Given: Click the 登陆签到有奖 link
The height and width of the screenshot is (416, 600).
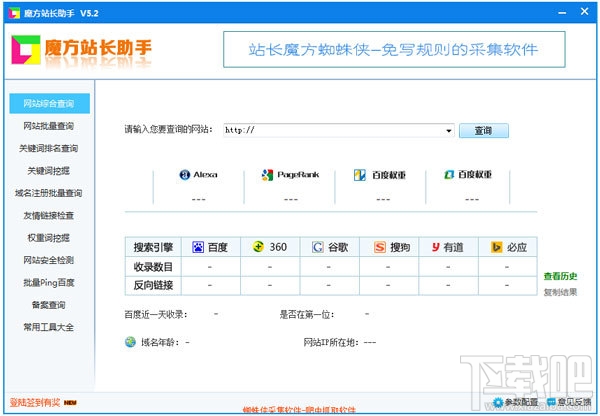Looking at the screenshot, I should 35,403.
